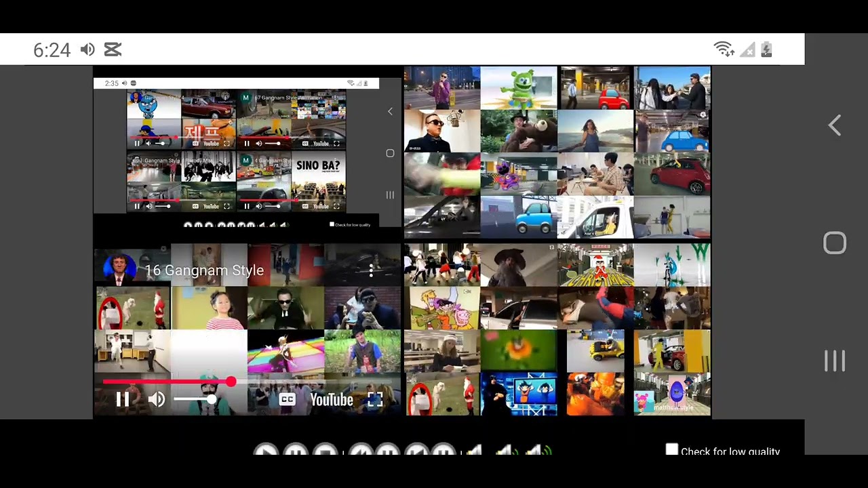Tap the speaker icon beside the 6:24 clock
The image size is (868, 488).
87,49
